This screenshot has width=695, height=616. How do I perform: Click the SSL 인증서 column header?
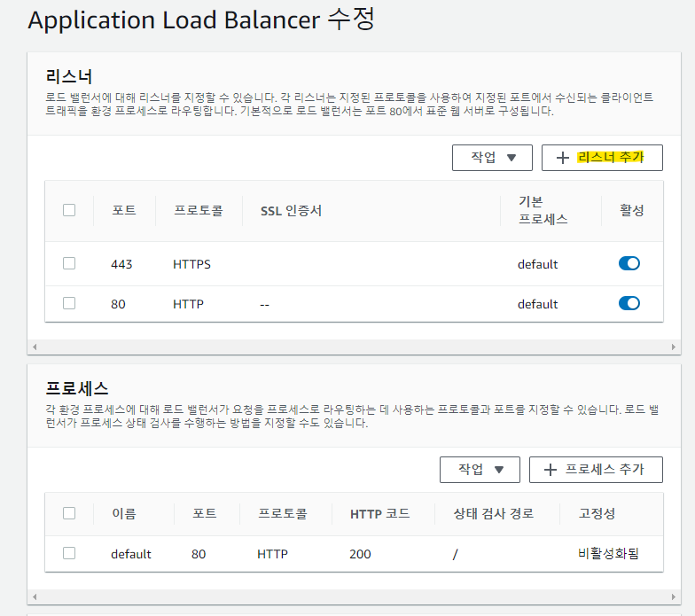(x=291, y=211)
